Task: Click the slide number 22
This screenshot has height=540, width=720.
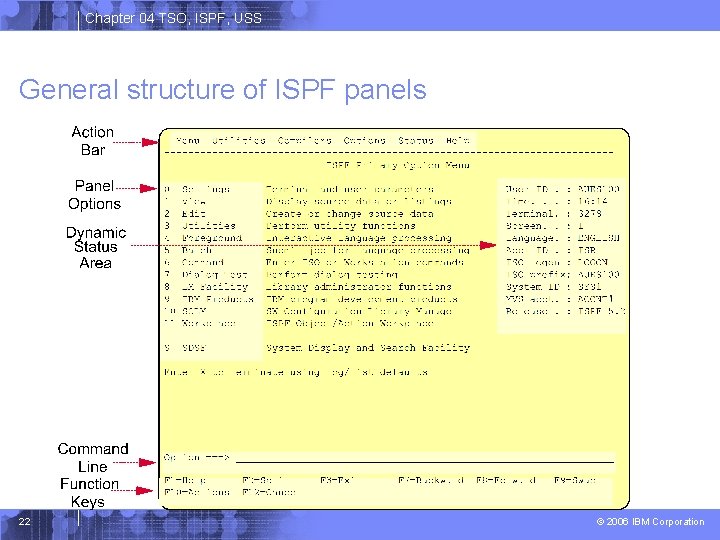Action: pos(24,522)
